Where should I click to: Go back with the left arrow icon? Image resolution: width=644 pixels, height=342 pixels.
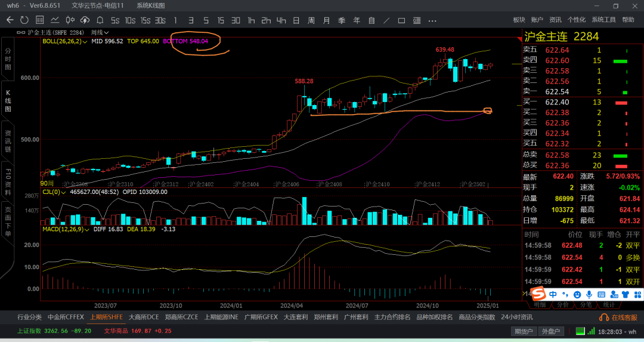point(10,20)
